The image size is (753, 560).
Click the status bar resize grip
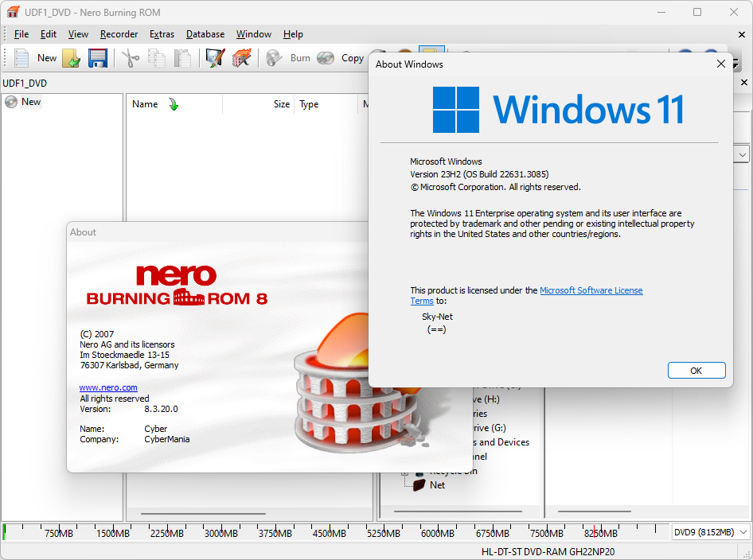[x=747, y=554]
